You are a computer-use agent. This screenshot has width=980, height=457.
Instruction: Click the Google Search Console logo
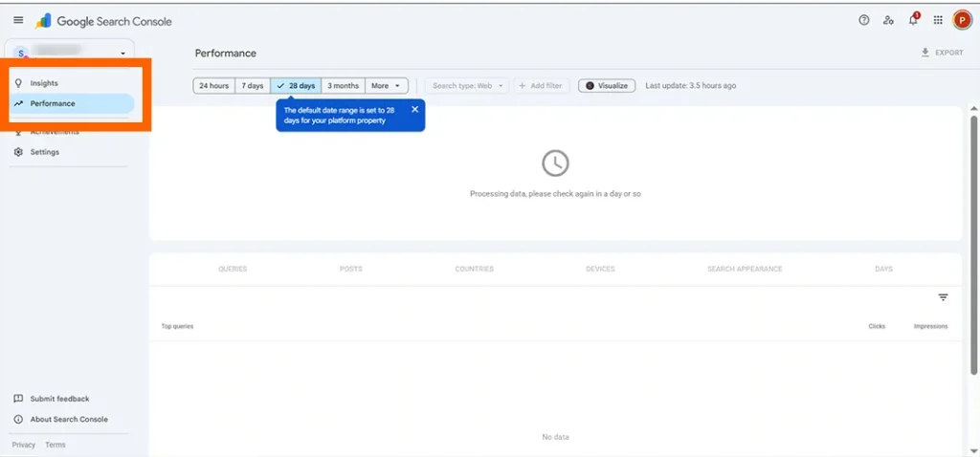pos(103,21)
